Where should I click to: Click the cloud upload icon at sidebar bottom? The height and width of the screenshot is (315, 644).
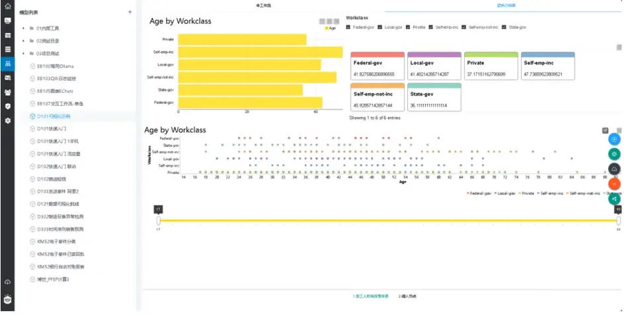(x=7, y=283)
